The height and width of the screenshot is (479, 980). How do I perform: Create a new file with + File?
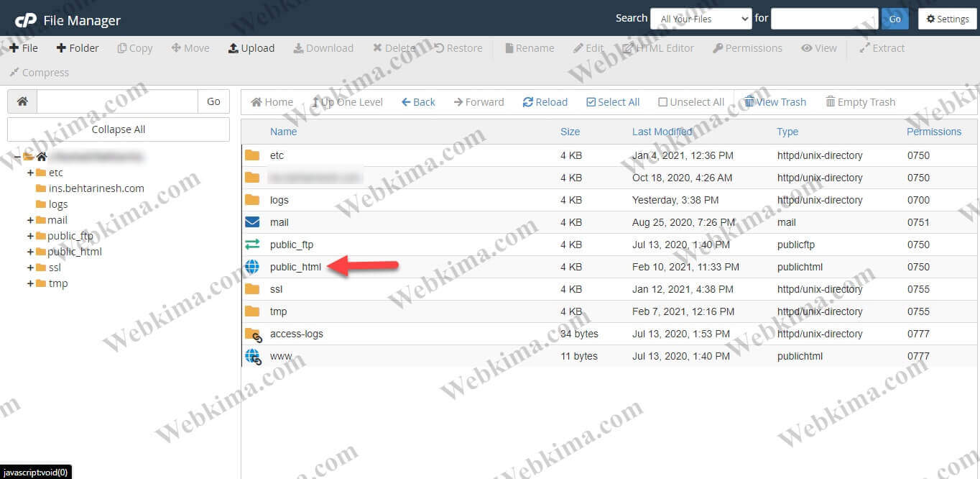pyautogui.click(x=24, y=48)
